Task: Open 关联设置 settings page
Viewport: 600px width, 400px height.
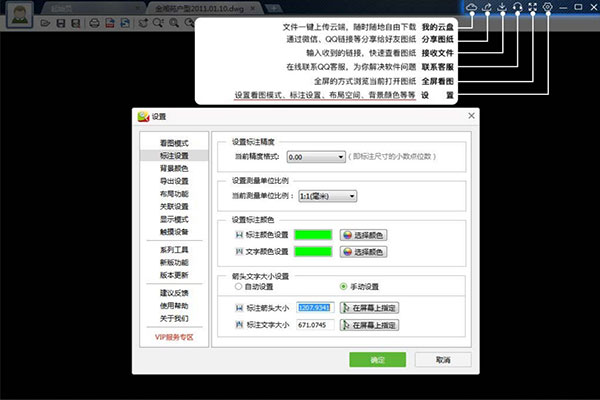Action: pyautogui.click(x=174, y=206)
